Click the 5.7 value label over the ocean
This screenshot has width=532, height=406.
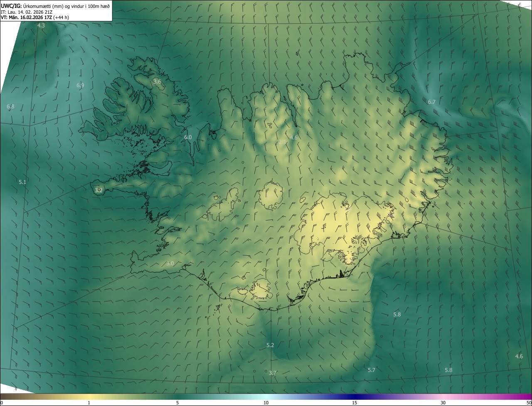tap(372, 370)
